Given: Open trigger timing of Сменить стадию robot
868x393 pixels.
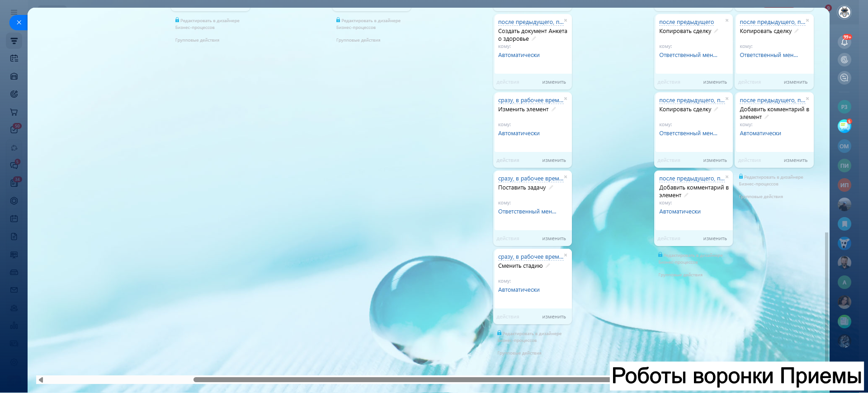Looking at the screenshot, I should tap(531, 257).
